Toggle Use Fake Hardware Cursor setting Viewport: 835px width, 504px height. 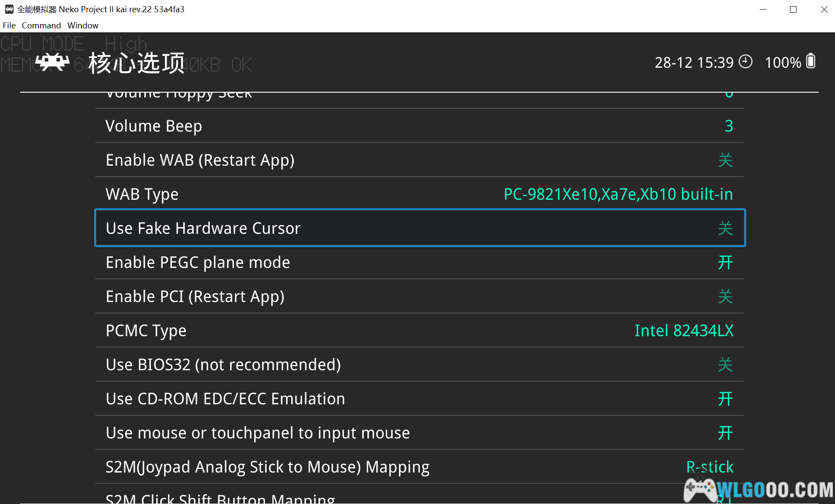pyautogui.click(x=419, y=228)
